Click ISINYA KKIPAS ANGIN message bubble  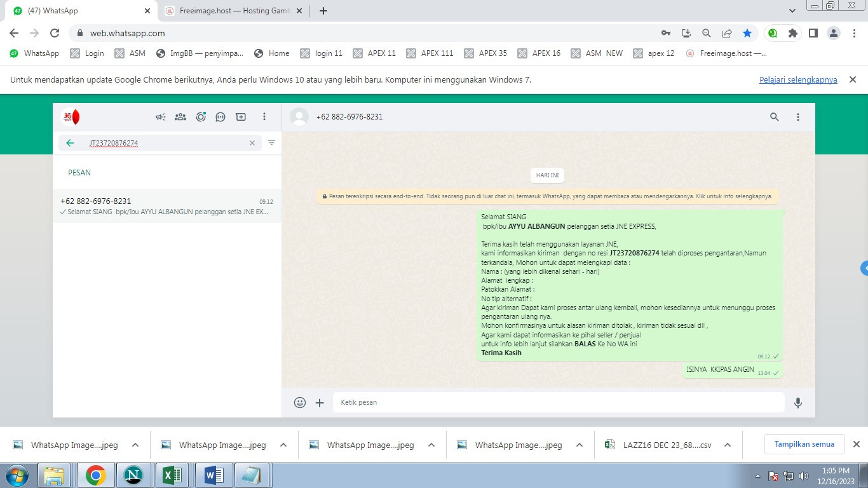click(732, 370)
